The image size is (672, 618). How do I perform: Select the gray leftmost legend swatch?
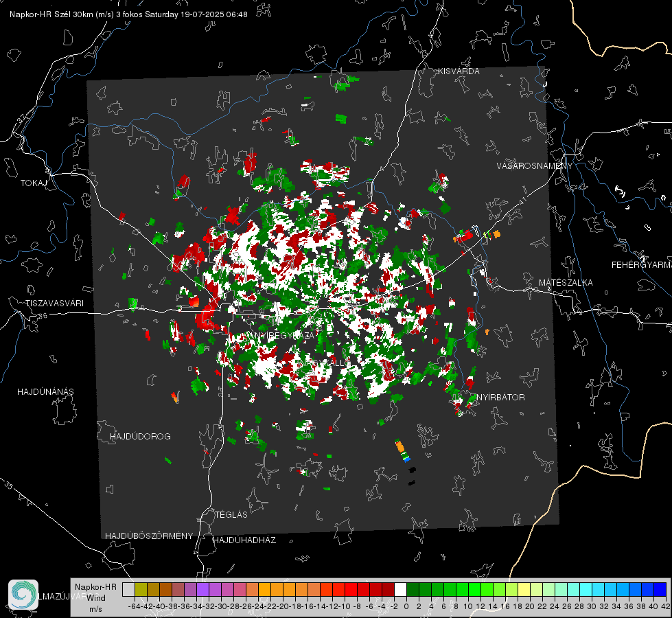(128, 589)
